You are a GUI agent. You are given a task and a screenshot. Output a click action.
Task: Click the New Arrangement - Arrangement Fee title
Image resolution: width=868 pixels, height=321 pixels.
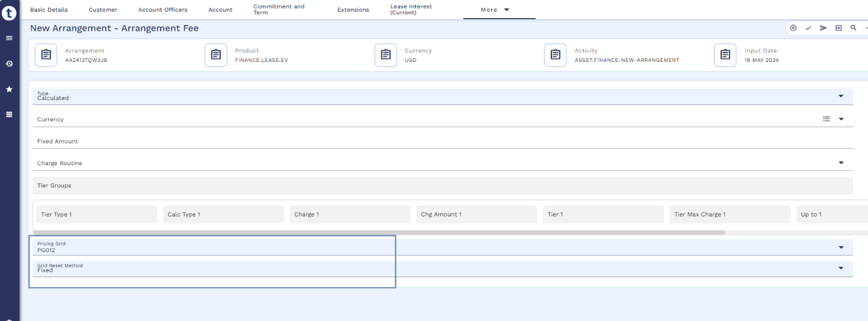[x=114, y=28]
